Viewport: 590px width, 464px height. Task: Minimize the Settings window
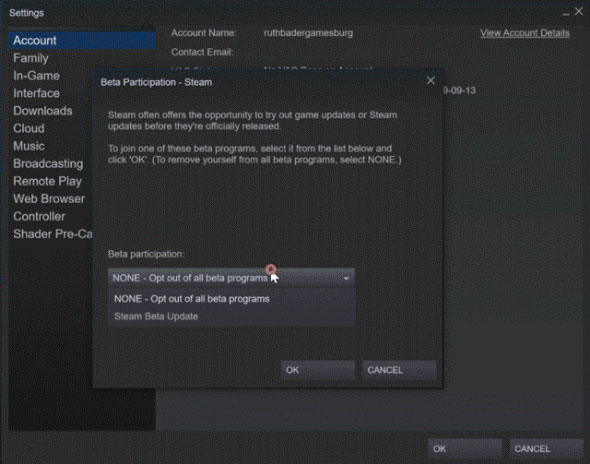(x=566, y=14)
